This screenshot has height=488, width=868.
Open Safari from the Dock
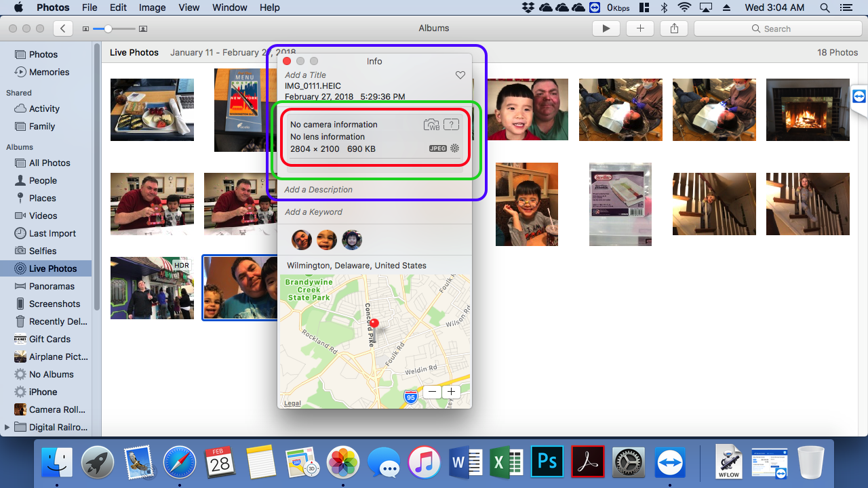coord(180,464)
